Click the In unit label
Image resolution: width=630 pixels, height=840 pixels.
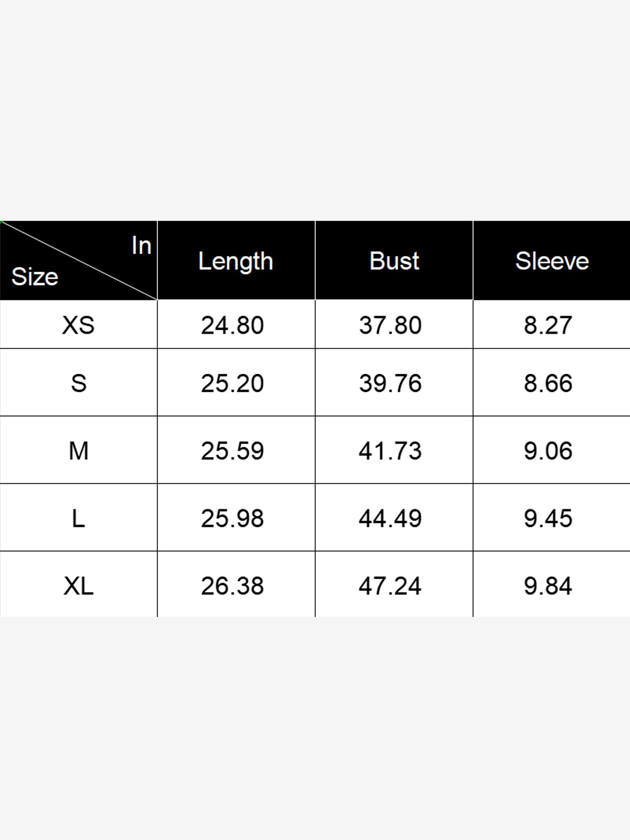click(x=142, y=245)
